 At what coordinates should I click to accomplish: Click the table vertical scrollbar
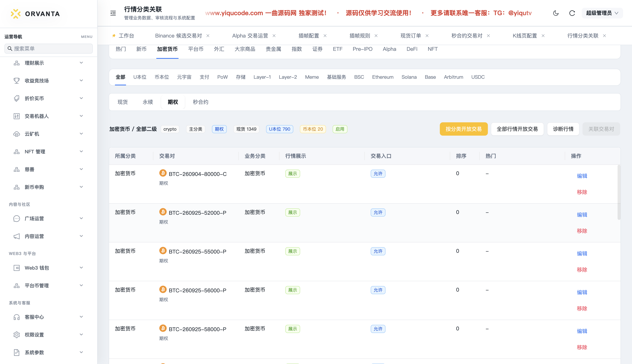click(x=619, y=192)
